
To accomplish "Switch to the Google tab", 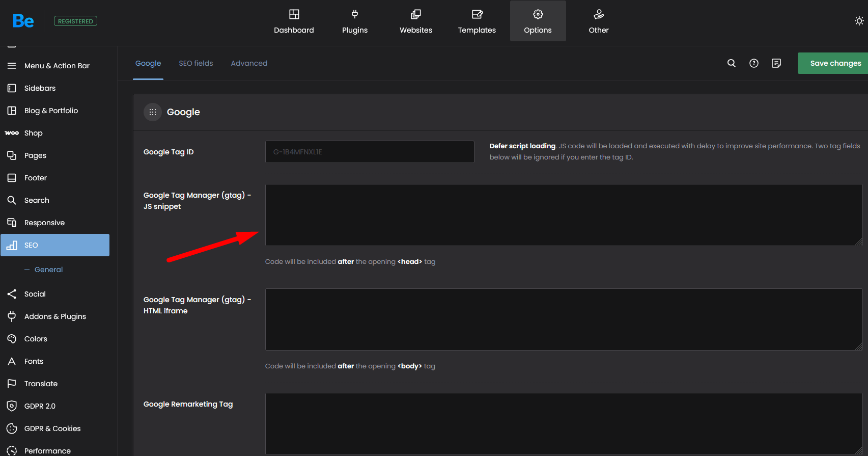I will [148, 63].
